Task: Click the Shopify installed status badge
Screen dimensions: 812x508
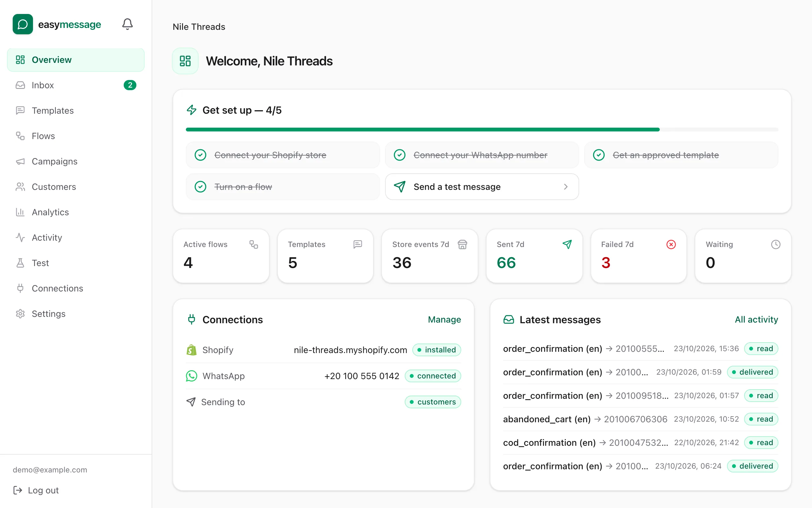Action: [436, 350]
